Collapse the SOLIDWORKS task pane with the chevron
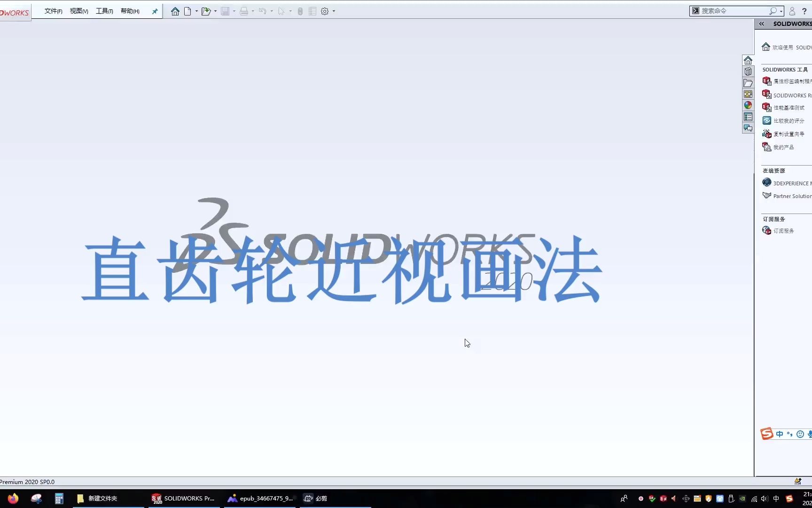The height and width of the screenshot is (508, 812). pos(761,24)
